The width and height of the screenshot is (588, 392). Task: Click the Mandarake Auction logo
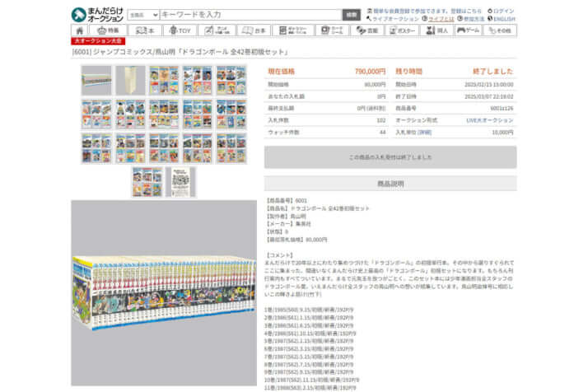tap(97, 15)
